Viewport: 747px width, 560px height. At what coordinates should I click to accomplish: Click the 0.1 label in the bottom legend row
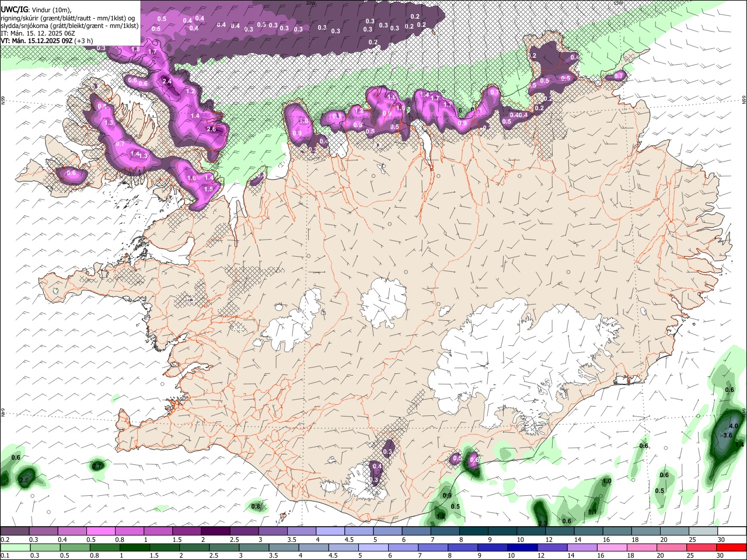click(5, 556)
